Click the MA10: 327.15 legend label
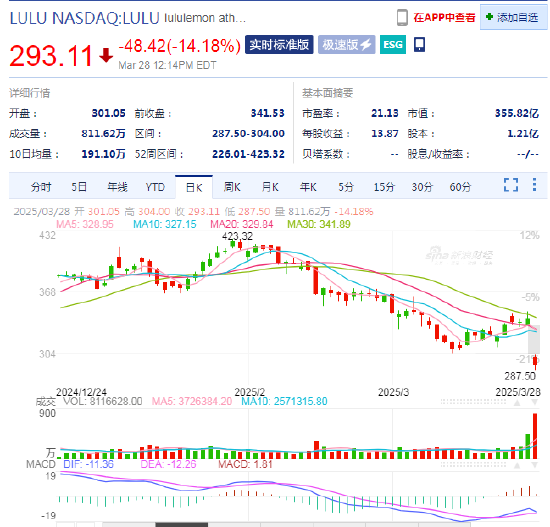Viewport: 550px width, 527px height. [165, 224]
